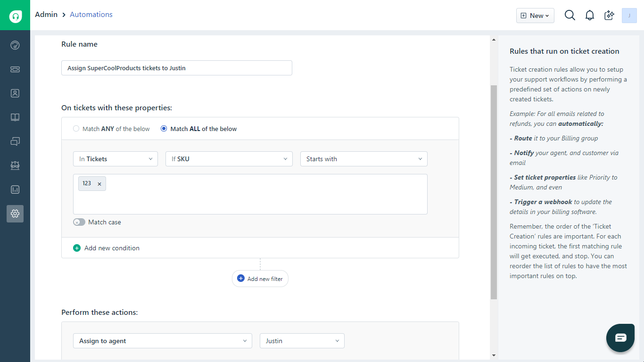This screenshot has height=362, width=644.
Task: Click inside the SKU values box
Action: 250,194
